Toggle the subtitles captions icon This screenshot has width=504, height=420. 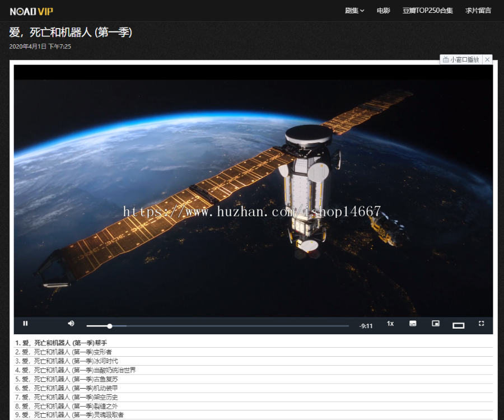click(x=413, y=323)
